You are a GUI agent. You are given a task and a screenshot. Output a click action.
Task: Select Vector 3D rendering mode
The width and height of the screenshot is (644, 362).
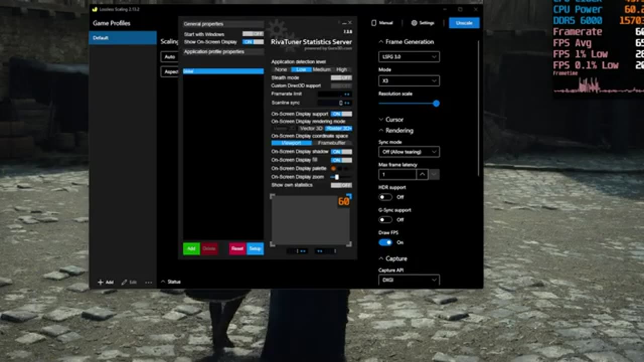pyautogui.click(x=311, y=128)
